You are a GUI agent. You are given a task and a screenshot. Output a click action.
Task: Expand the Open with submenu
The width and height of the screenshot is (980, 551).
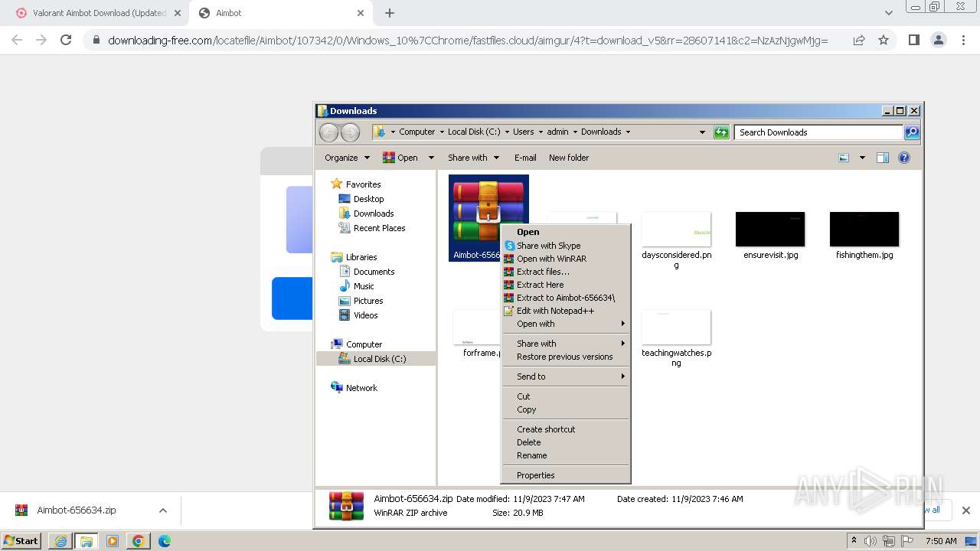click(x=565, y=324)
